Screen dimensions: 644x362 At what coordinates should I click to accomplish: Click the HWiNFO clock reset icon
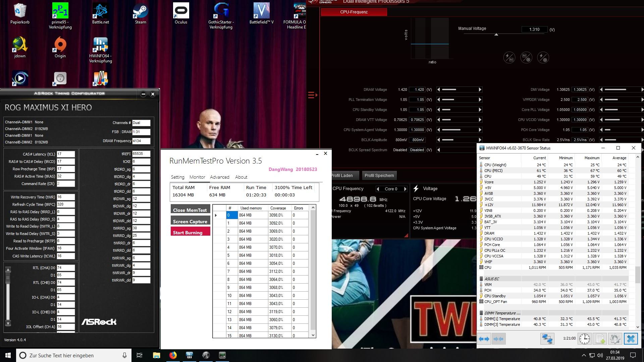coord(585,339)
